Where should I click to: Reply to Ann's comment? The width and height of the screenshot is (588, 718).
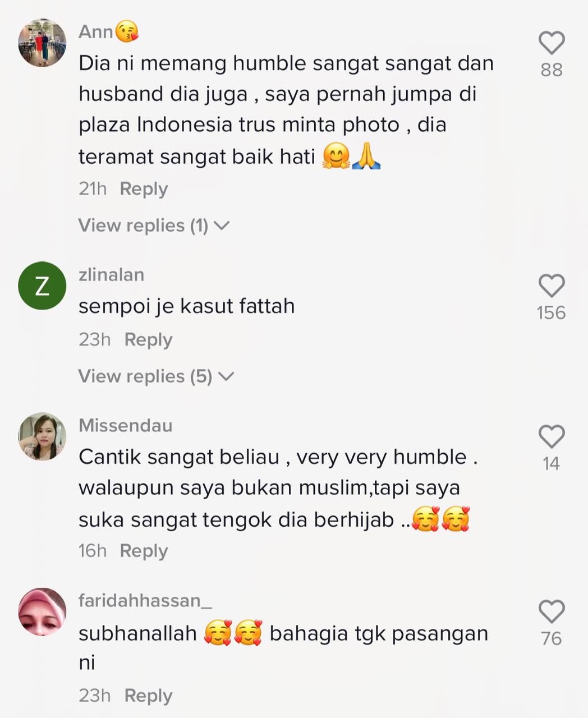pyautogui.click(x=144, y=189)
